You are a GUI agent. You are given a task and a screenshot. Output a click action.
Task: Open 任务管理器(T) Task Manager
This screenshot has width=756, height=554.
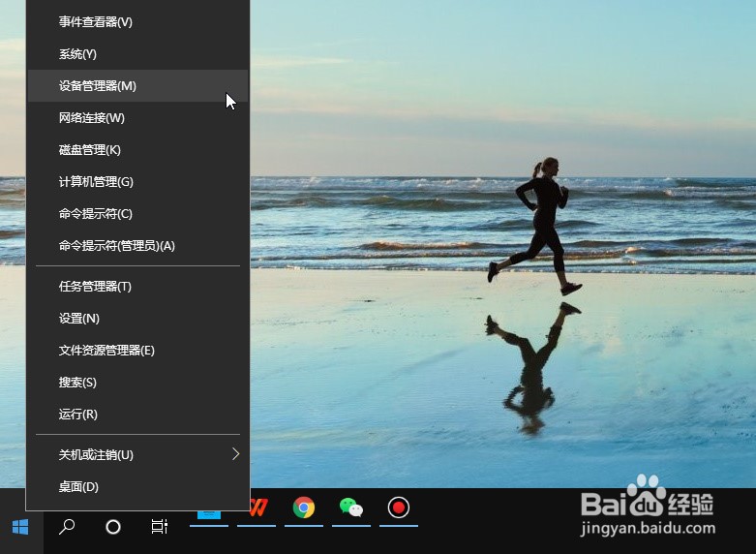pyautogui.click(x=137, y=286)
